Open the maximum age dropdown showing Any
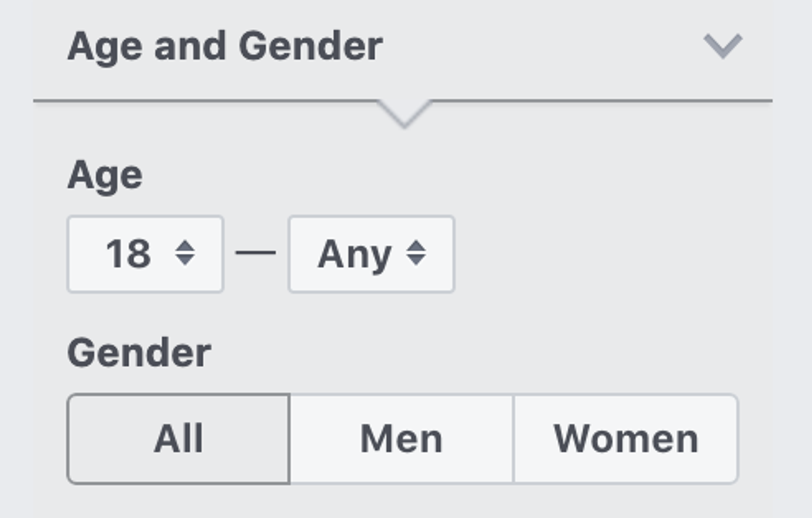The image size is (812, 518). [x=372, y=254]
